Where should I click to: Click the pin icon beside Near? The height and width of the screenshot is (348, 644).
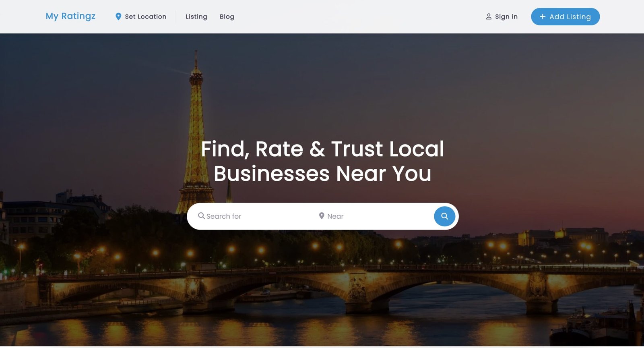pyautogui.click(x=322, y=216)
